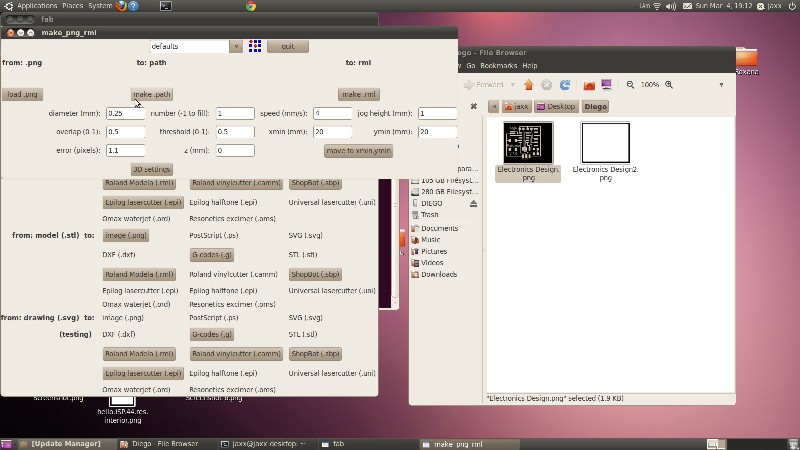This screenshot has height=450, width=800.
Task: Open Music in File Browser sidebar
Action: pos(431,240)
